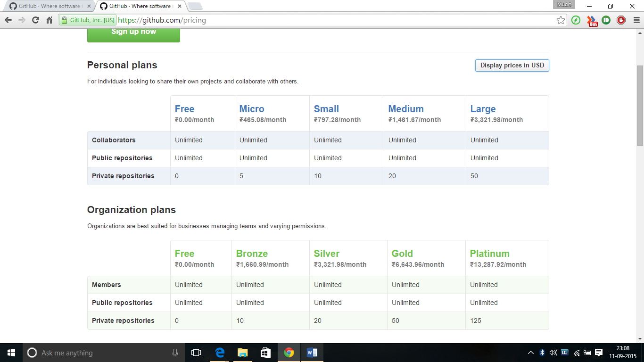Click the Mudit profile button
644x362 pixels.
pyautogui.click(x=564, y=4)
